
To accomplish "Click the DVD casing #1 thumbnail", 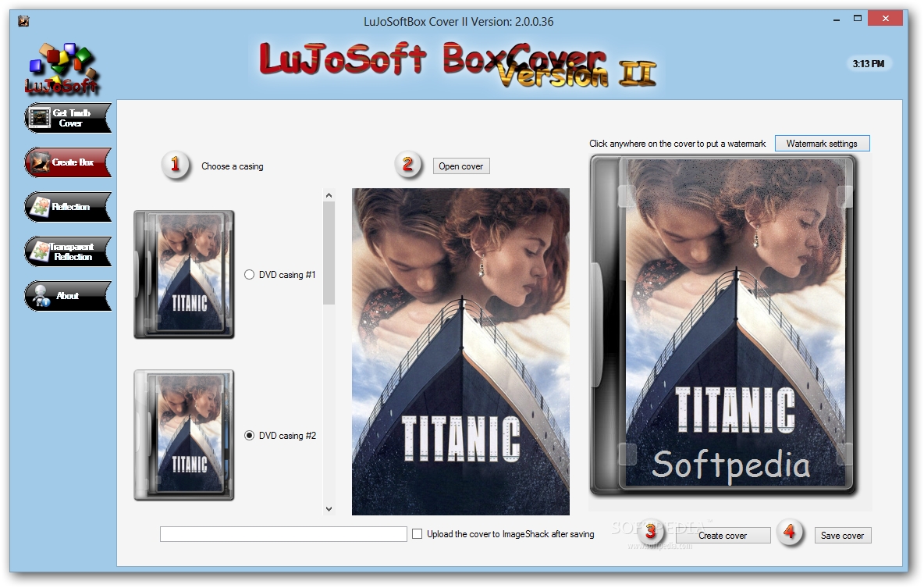I will coord(184,274).
